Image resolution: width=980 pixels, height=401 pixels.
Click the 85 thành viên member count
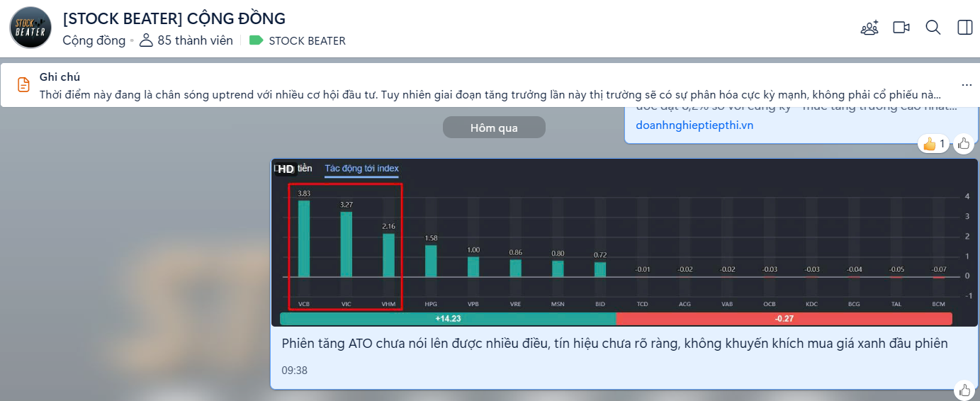point(187,40)
